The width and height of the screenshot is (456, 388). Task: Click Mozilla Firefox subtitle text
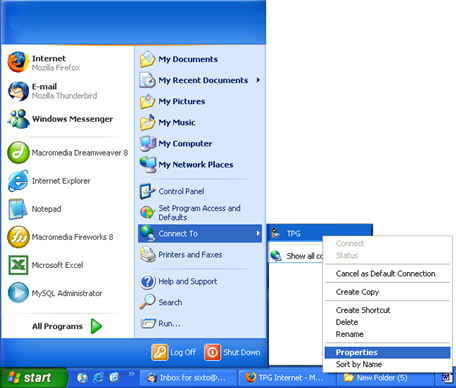click(x=56, y=68)
